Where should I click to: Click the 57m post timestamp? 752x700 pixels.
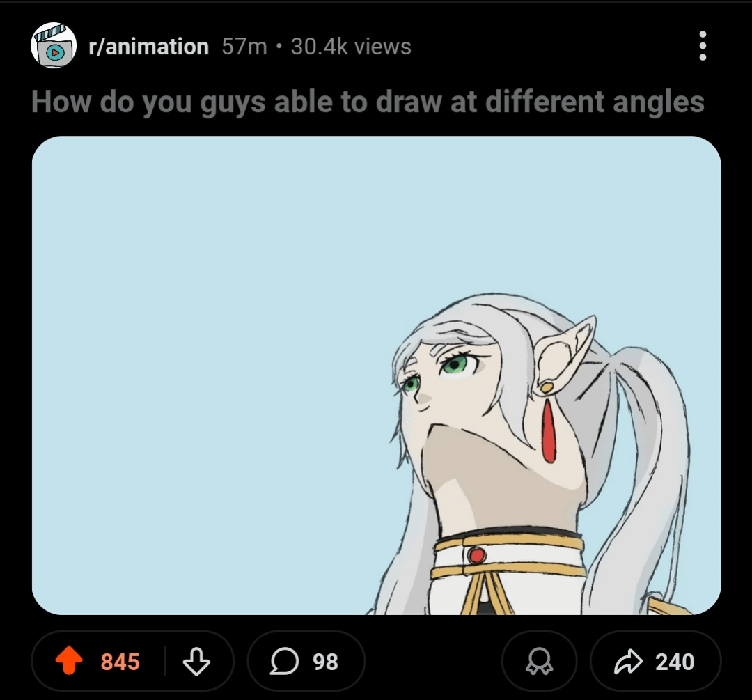click(x=244, y=47)
